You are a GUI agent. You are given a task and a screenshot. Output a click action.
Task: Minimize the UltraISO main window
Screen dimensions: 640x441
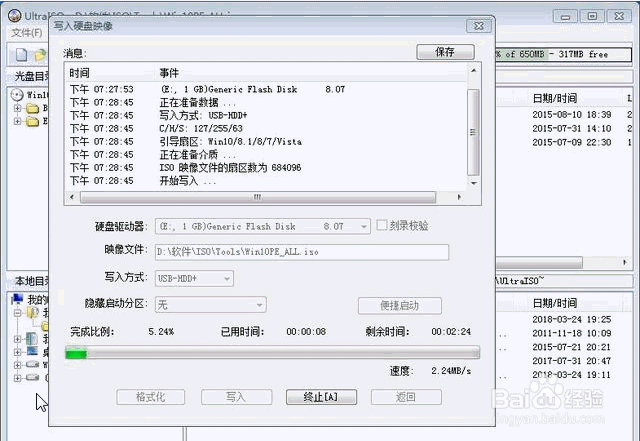(x=565, y=16)
